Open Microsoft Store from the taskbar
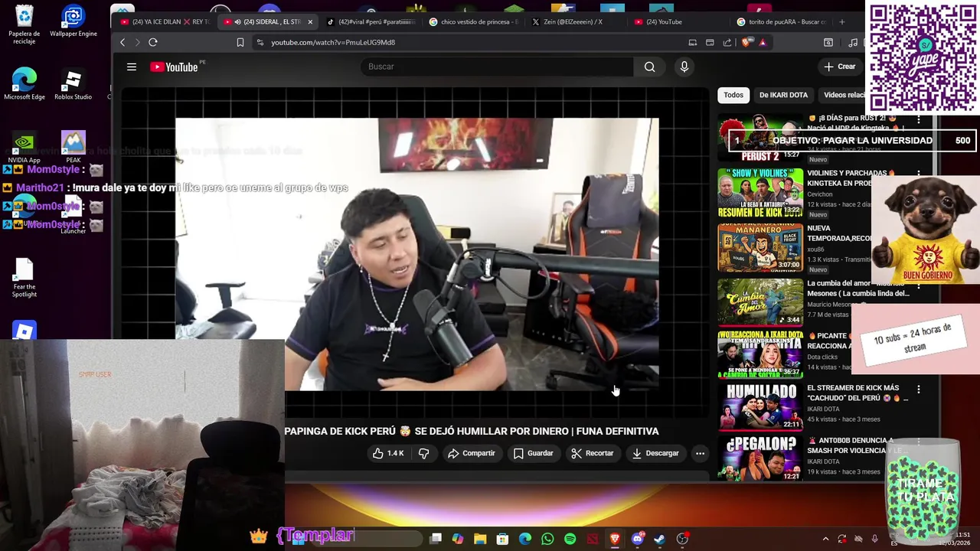 [x=502, y=539]
